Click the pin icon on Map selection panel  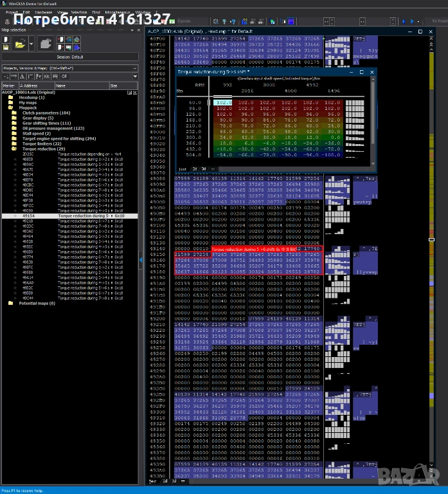tap(132, 30)
